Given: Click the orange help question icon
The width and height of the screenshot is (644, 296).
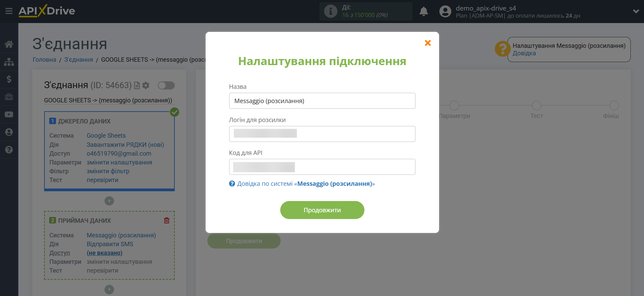Looking at the screenshot, I should pyautogui.click(x=502, y=49).
